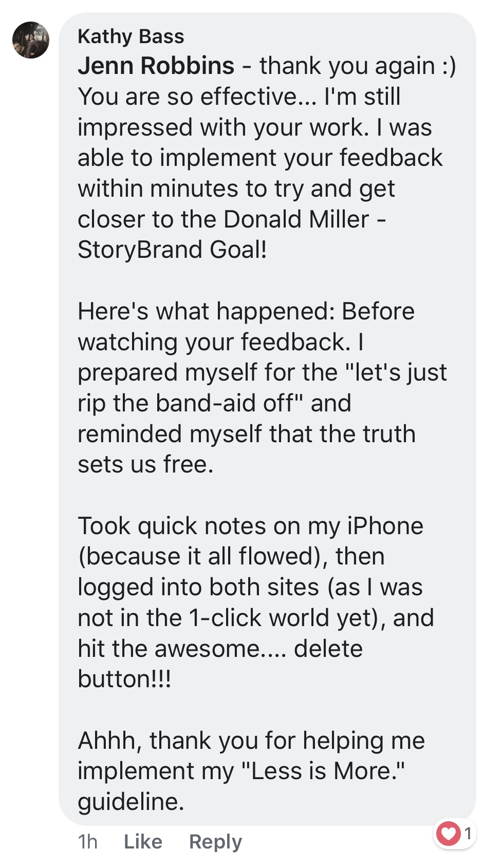Click the "button!!!" word
Image resolution: width=501 pixels, height=868 pixels.
coord(124,679)
